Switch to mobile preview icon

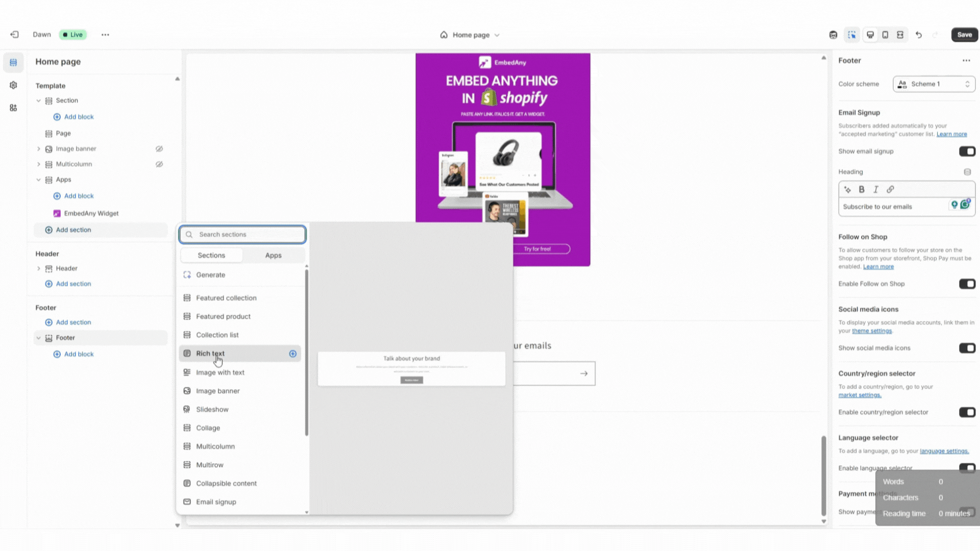885,35
